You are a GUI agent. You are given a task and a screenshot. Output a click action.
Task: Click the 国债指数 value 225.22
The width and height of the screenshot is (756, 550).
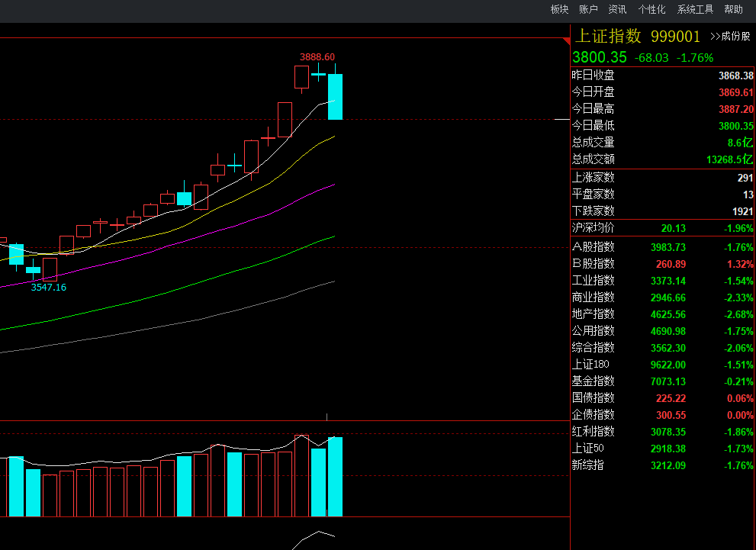click(671, 399)
